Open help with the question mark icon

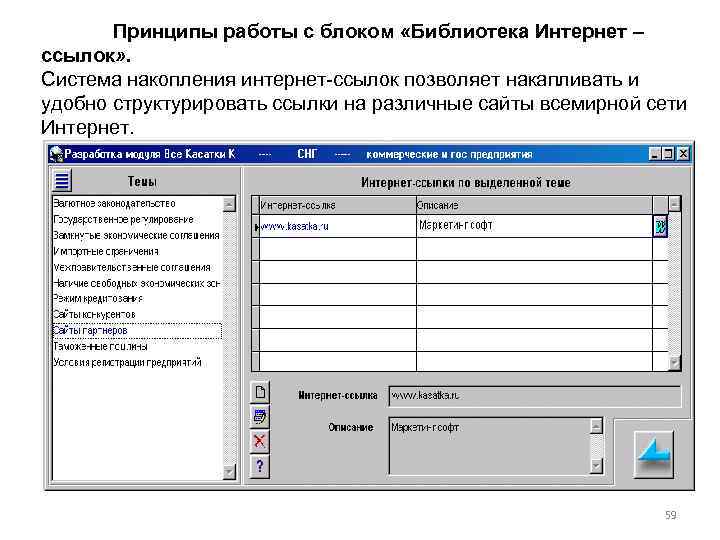click(260, 466)
